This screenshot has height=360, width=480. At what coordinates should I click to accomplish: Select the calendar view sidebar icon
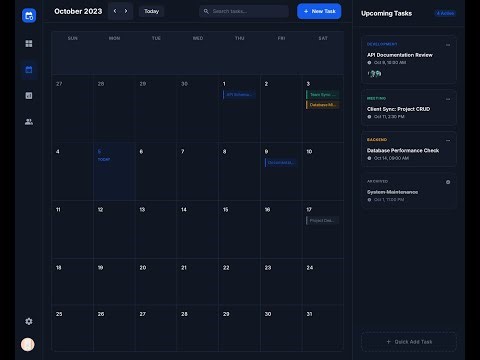coord(29,70)
